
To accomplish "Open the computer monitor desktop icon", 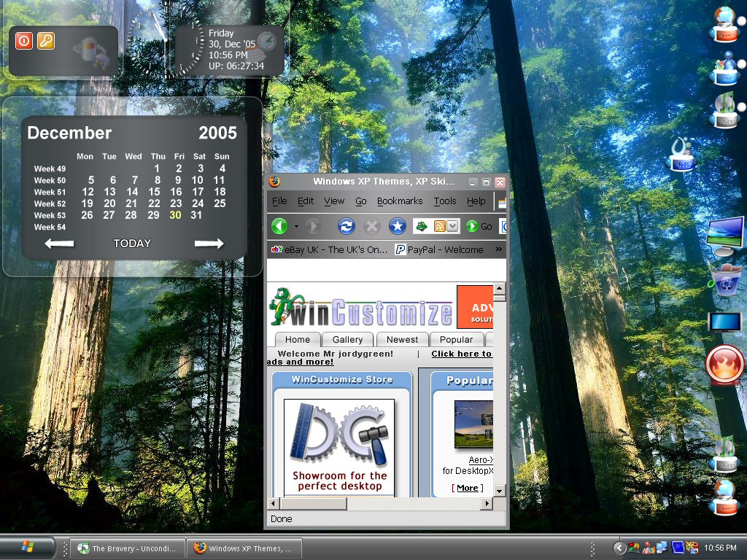I will (x=724, y=236).
